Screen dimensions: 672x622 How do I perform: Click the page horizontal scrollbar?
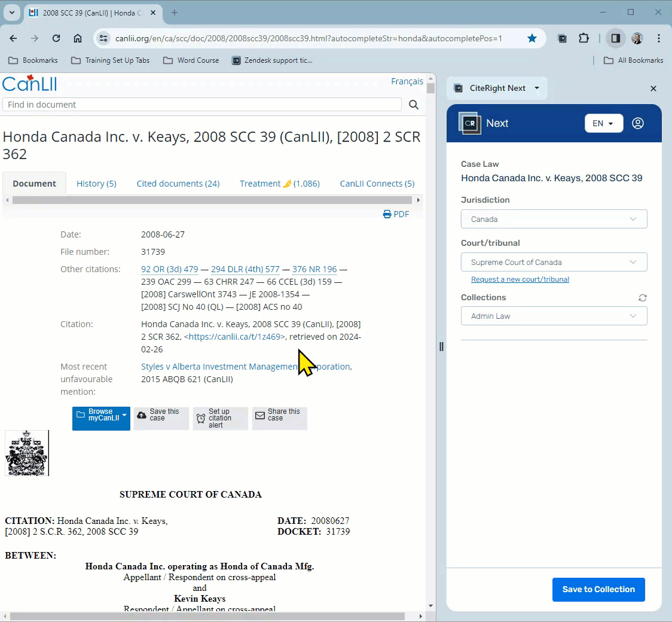[207, 617]
